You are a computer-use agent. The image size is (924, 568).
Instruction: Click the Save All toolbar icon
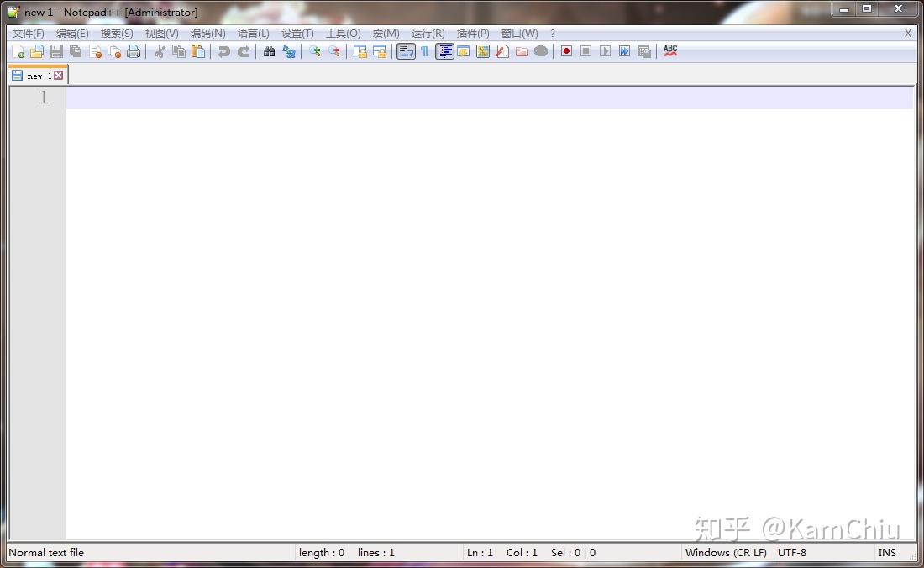[76, 51]
